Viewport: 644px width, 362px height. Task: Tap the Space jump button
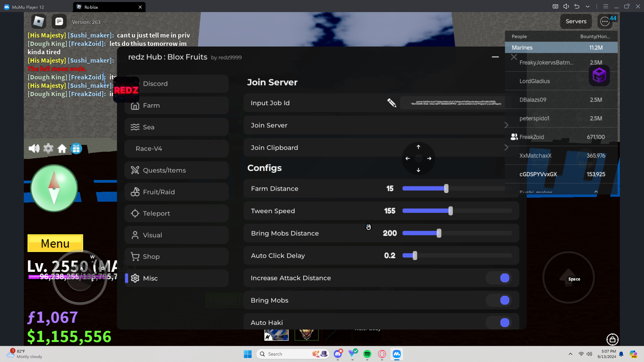[569, 278]
